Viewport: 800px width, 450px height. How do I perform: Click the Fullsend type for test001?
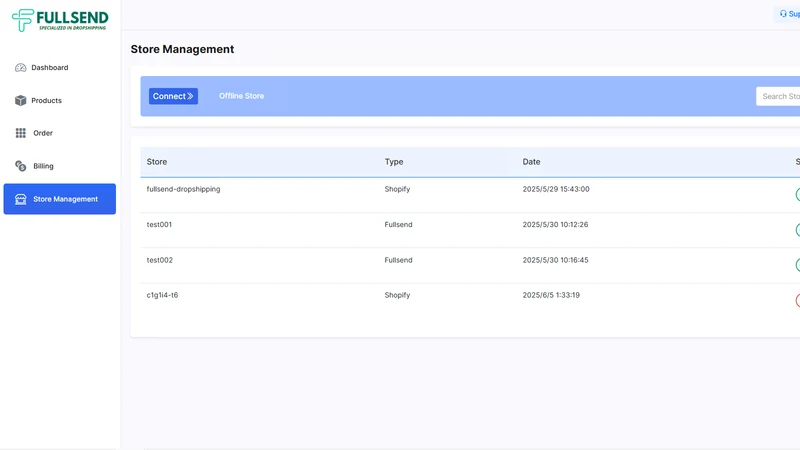tap(398, 224)
